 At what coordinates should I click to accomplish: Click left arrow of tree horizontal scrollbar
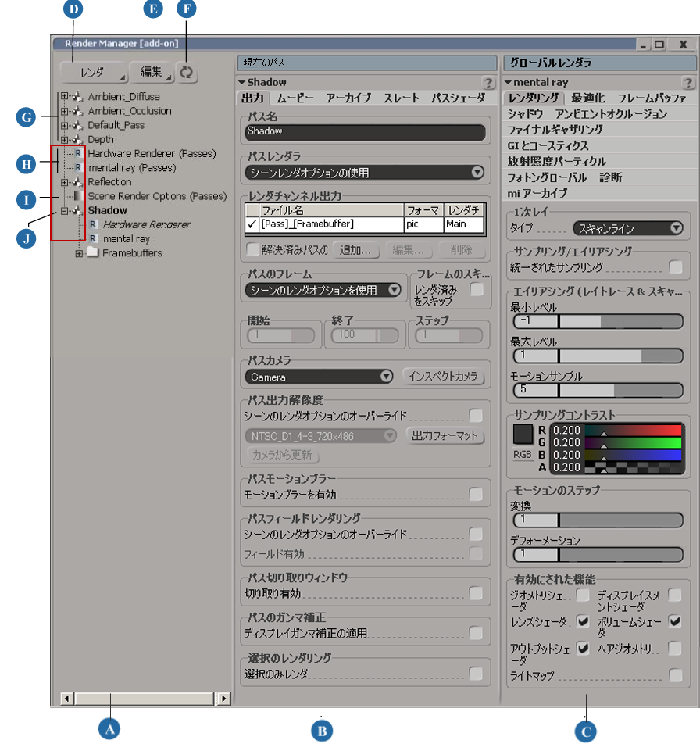point(67,699)
